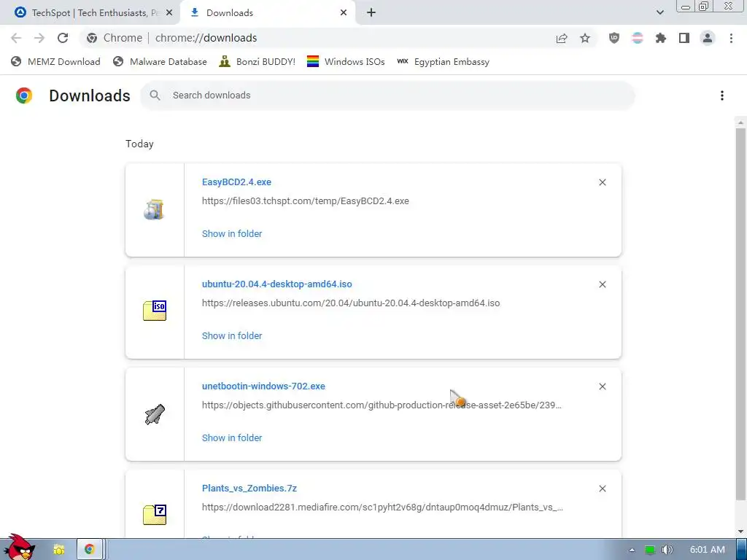747x560 pixels.
Task: Close the TechSpot tab
Action: pyautogui.click(x=169, y=13)
